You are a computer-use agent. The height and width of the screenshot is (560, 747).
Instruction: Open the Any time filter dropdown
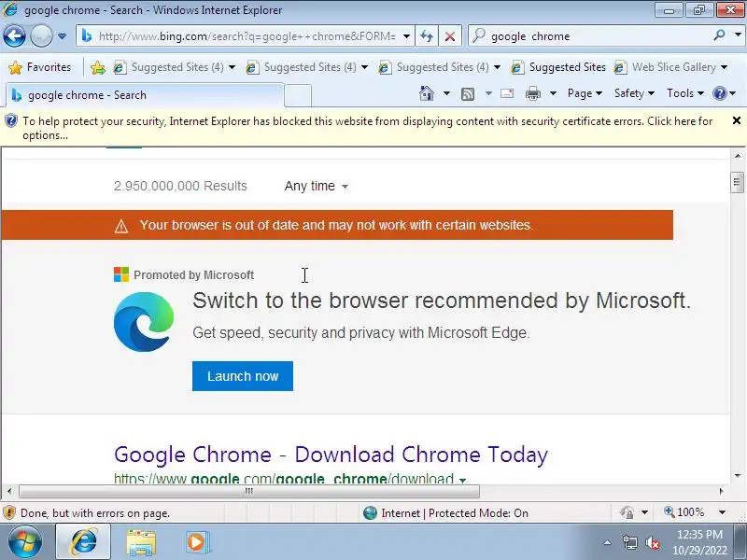click(x=316, y=186)
